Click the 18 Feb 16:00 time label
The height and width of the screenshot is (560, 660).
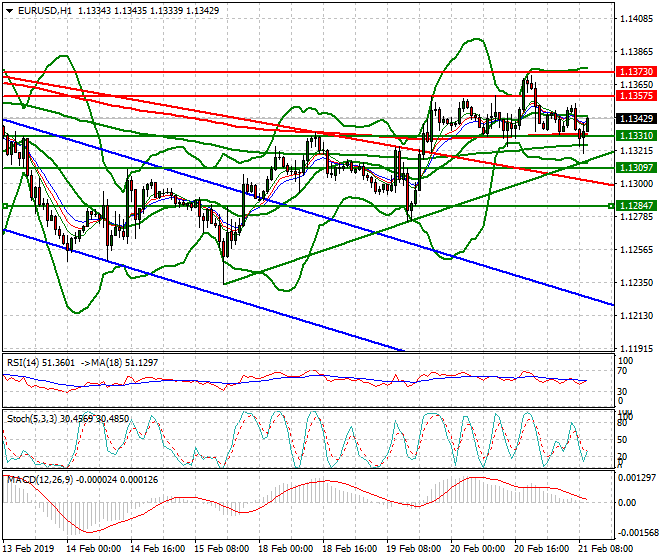349,549
